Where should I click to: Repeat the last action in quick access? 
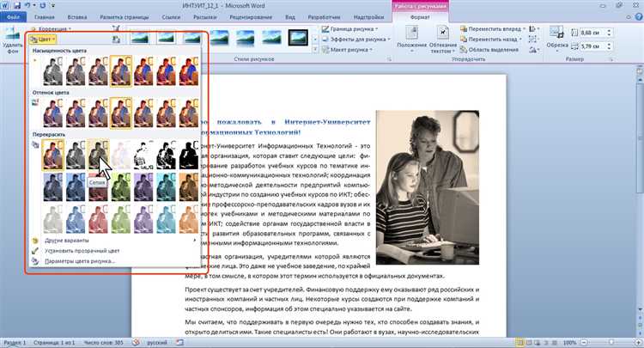point(43,6)
